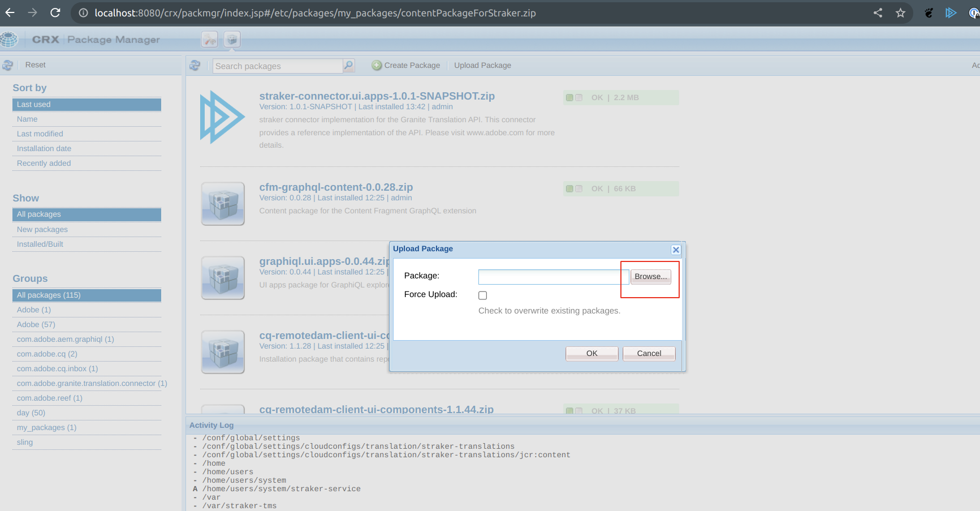Click the Reset button

pyautogui.click(x=36, y=65)
